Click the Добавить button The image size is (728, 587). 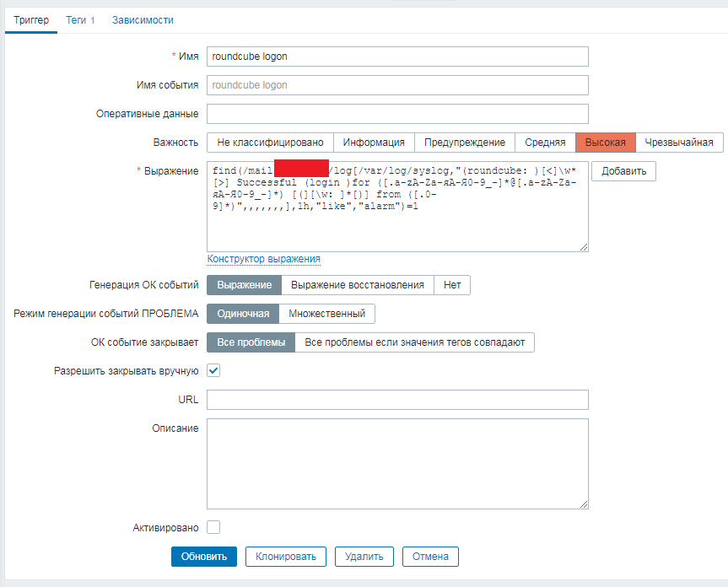click(623, 171)
